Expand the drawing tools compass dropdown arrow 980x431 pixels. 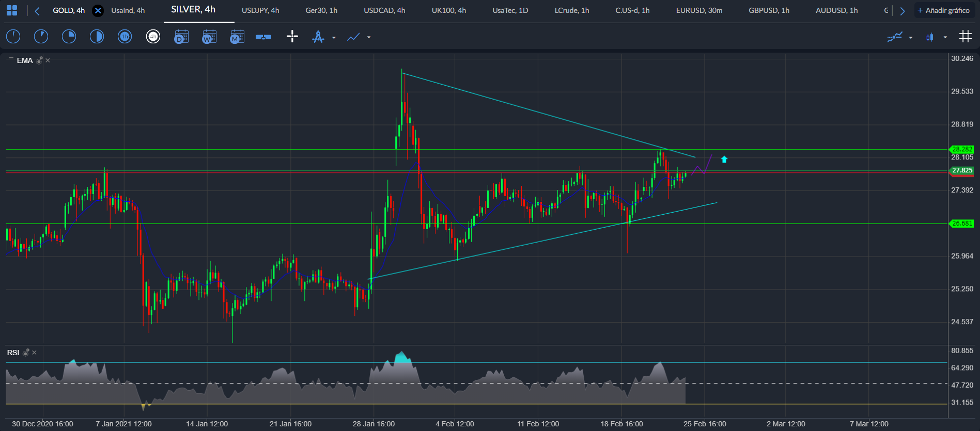click(334, 38)
